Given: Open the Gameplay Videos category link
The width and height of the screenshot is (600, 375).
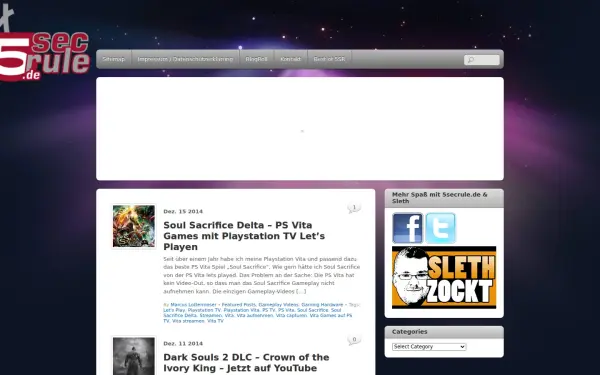Looking at the screenshot, I should pos(278,305).
